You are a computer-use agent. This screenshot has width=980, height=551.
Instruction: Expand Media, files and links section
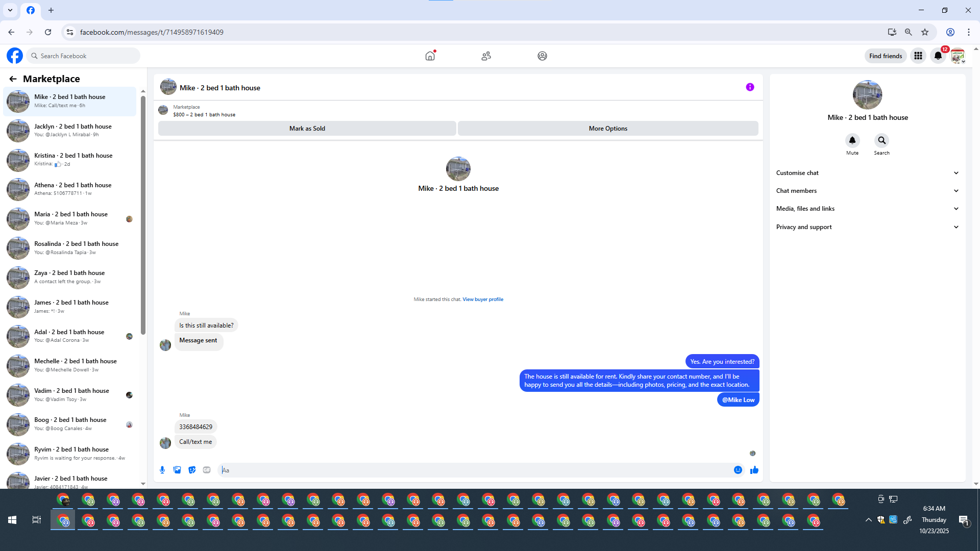coord(867,209)
